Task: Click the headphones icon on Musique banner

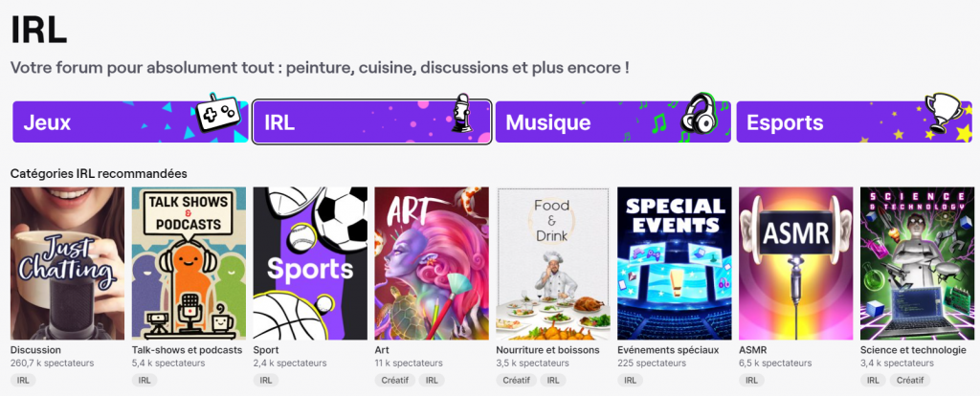Action: tap(698, 113)
